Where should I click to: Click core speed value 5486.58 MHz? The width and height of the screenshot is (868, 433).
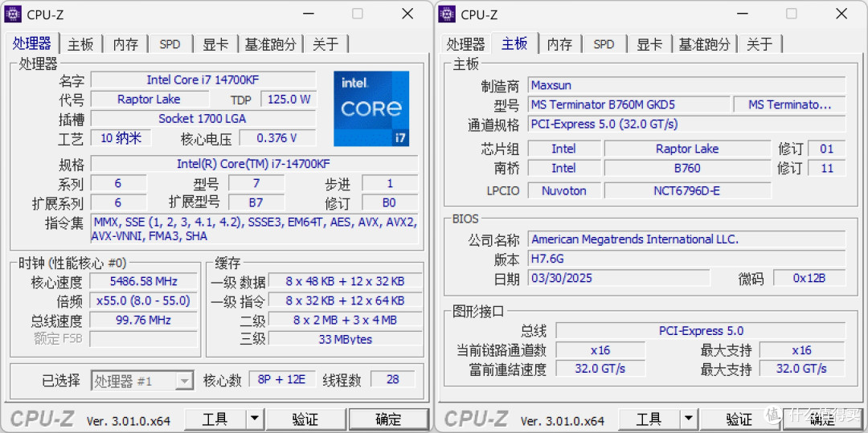[143, 281]
